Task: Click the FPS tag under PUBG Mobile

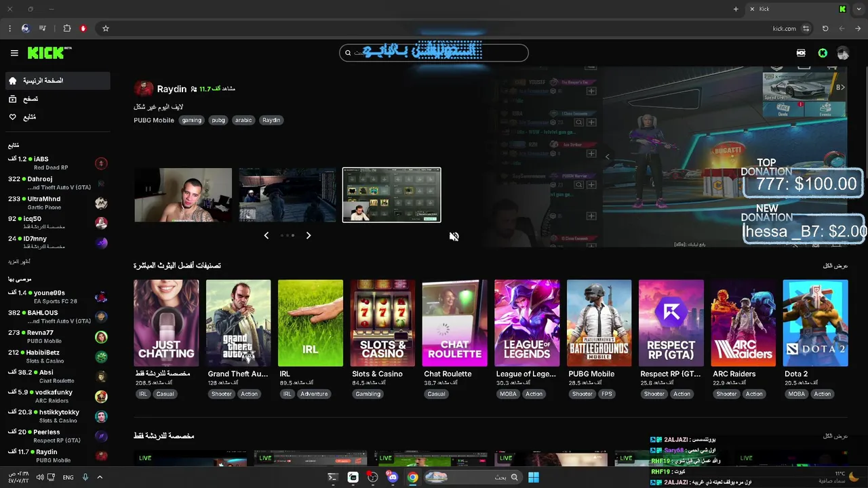Action: pyautogui.click(x=606, y=394)
